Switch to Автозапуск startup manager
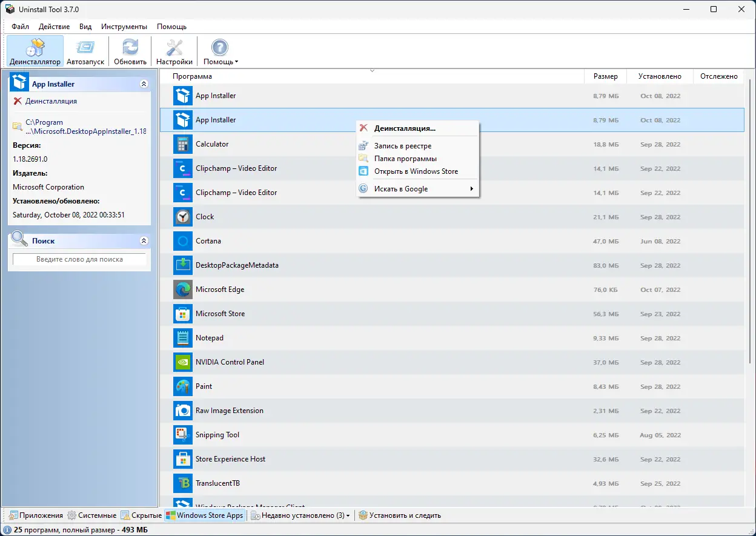This screenshot has width=756, height=536. tap(85, 51)
